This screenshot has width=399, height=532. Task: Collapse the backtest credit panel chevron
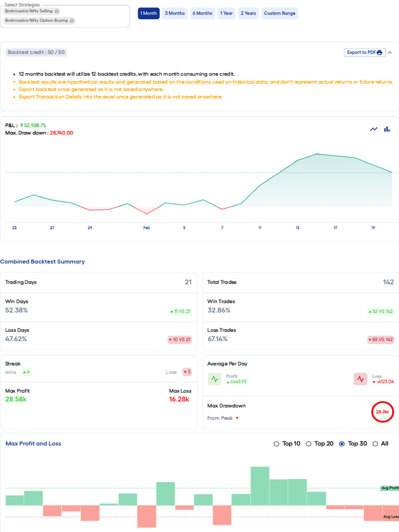click(390, 52)
